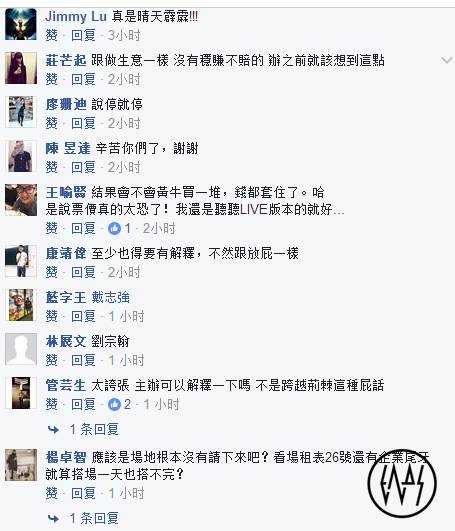Viewport: 455px width, 531px height.
Task: Like Jimmy Lu's comment with 赞
Action: tap(51, 35)
